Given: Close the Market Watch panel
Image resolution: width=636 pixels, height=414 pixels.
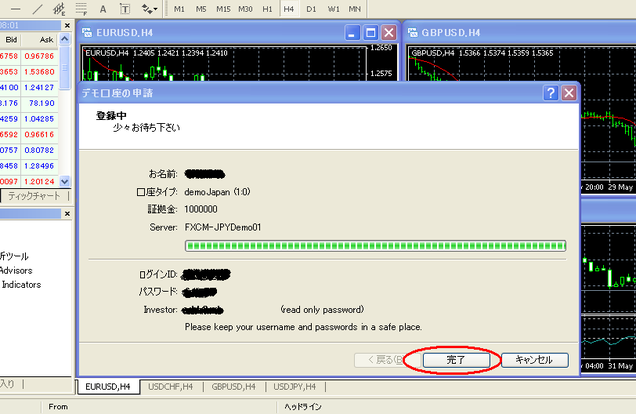Looking at the screenshot, I should [67, 25].
